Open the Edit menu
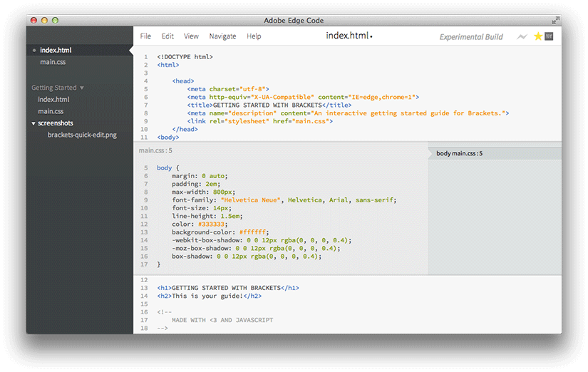The height and width of the screenshot is (372, 588). coord(167,36)
